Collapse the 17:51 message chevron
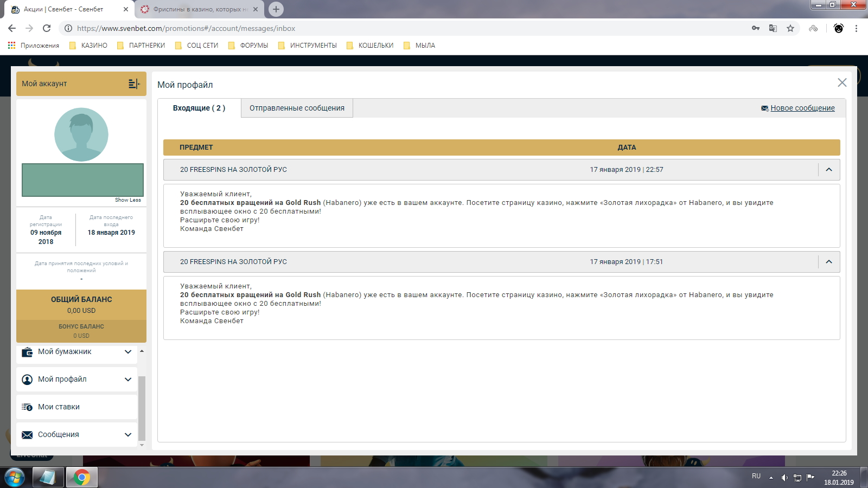The height and width of the screenshot is (488, 868). click(829, 262)
